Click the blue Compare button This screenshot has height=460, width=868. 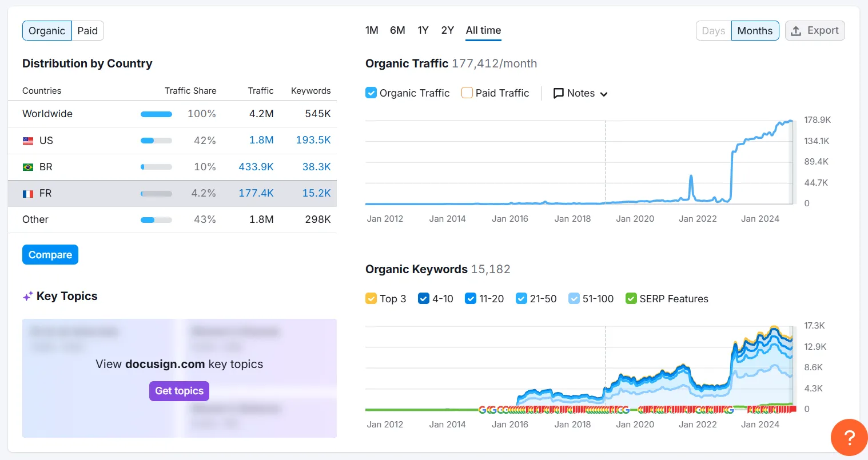click(50, 255)
